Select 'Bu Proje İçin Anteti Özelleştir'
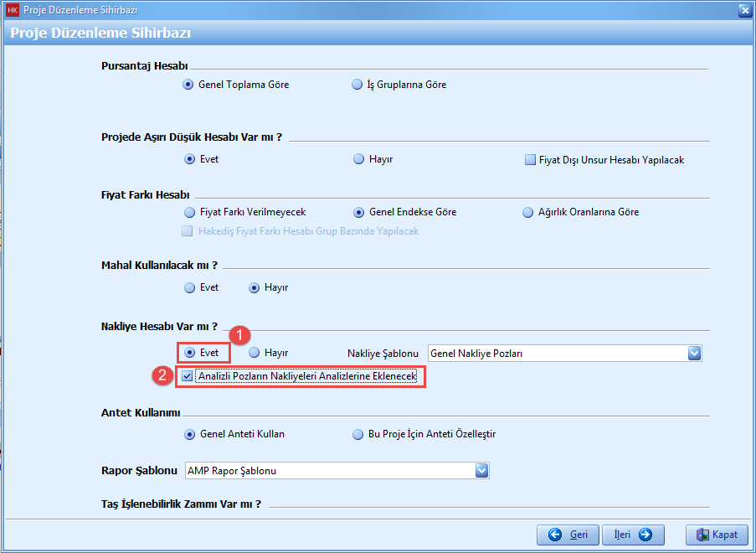Image resolution: width=756 pixels, height=553 pixels. [x=358, y=434]
